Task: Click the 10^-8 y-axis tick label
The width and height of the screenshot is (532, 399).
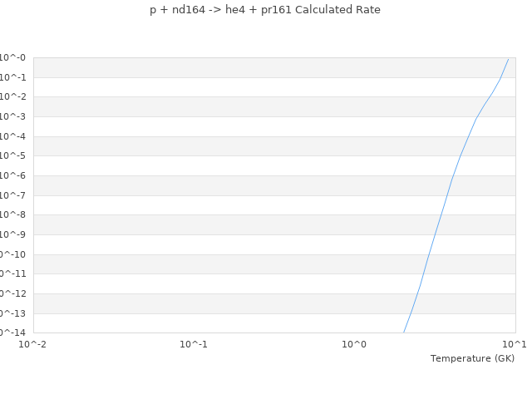Action: [12, 215]
